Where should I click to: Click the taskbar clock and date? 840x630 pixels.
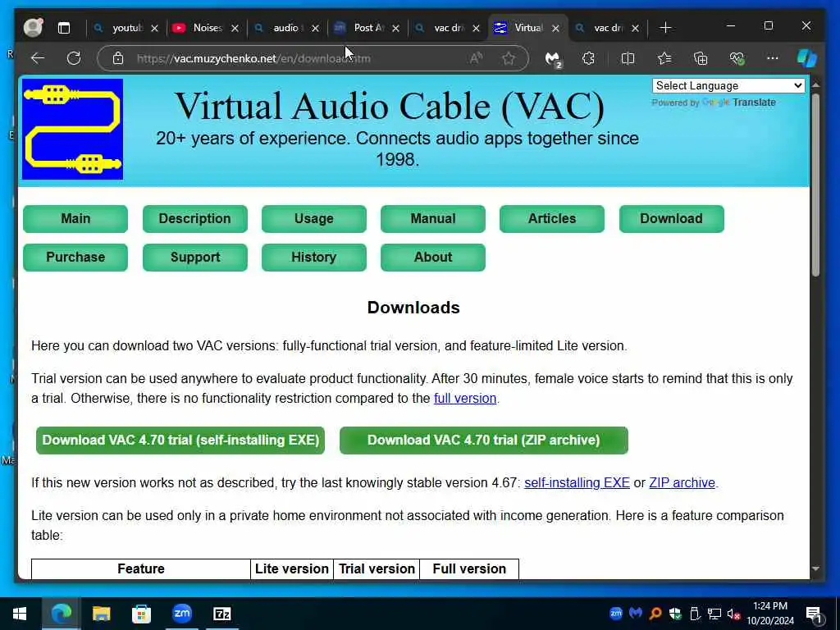(770, 614)
